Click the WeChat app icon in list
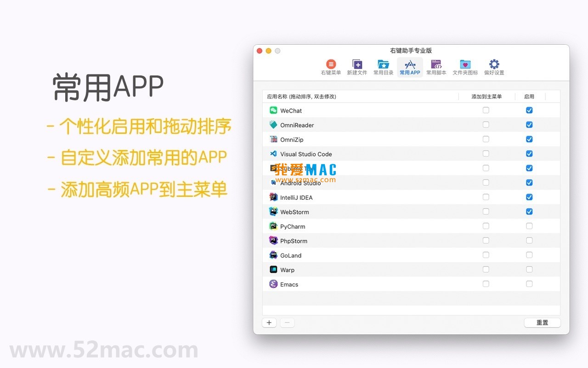 273,110
